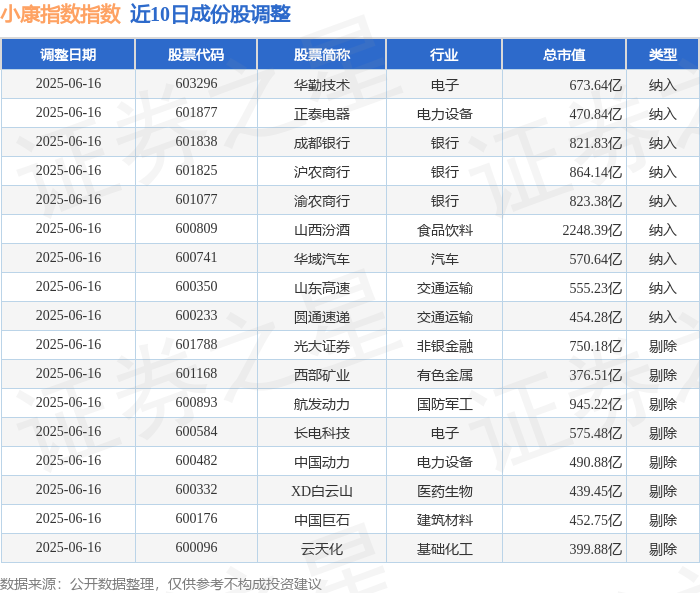This screenshot has height=593, width=700.
Task: Select stock code 600096
Action: 196,548
